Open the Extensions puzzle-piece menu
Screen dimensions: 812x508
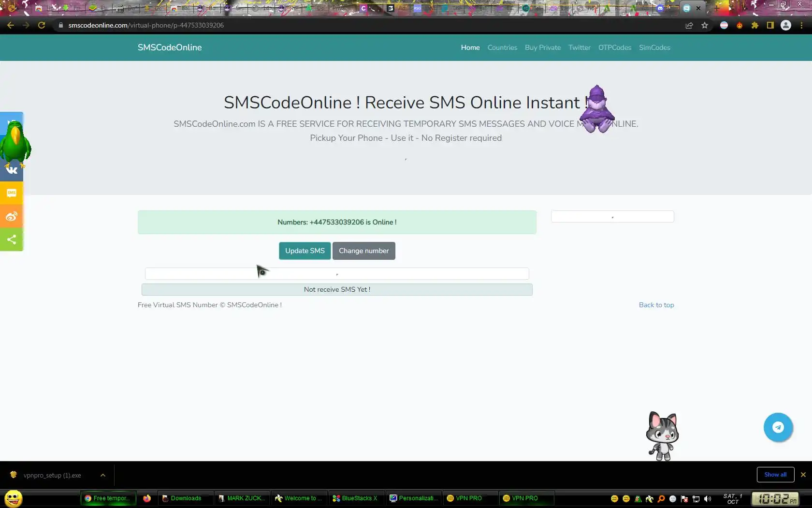[x=755, y=25]
